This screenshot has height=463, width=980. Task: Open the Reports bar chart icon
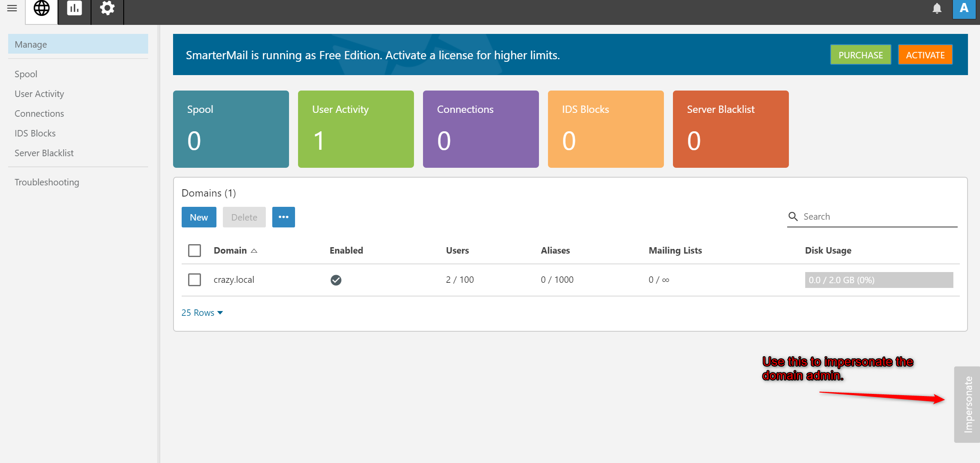pyautogui.click(x=74, y=9)
